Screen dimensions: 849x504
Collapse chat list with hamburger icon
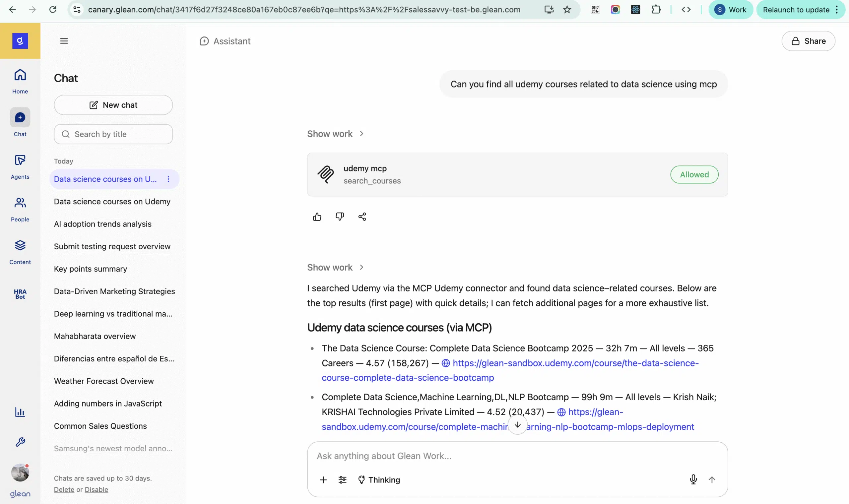coord(64,41)
